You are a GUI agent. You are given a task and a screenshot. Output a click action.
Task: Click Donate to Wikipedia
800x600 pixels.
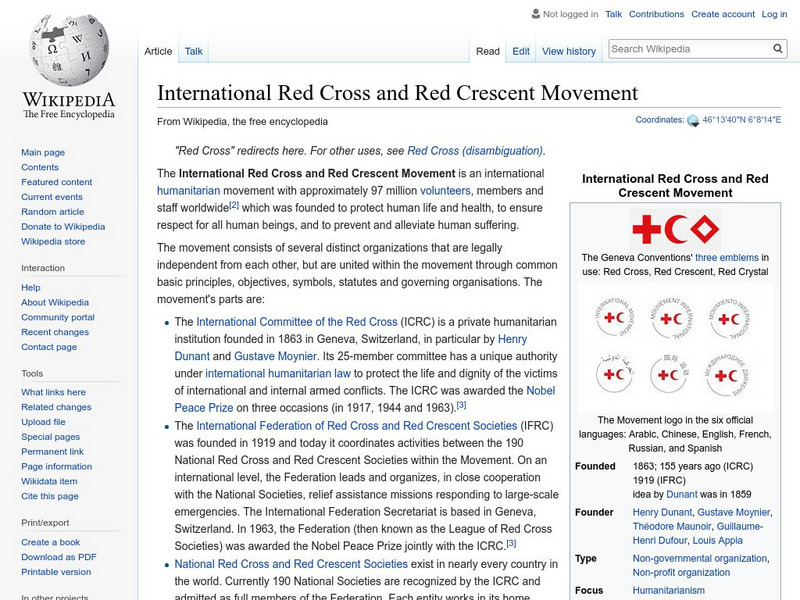(63, 226)
